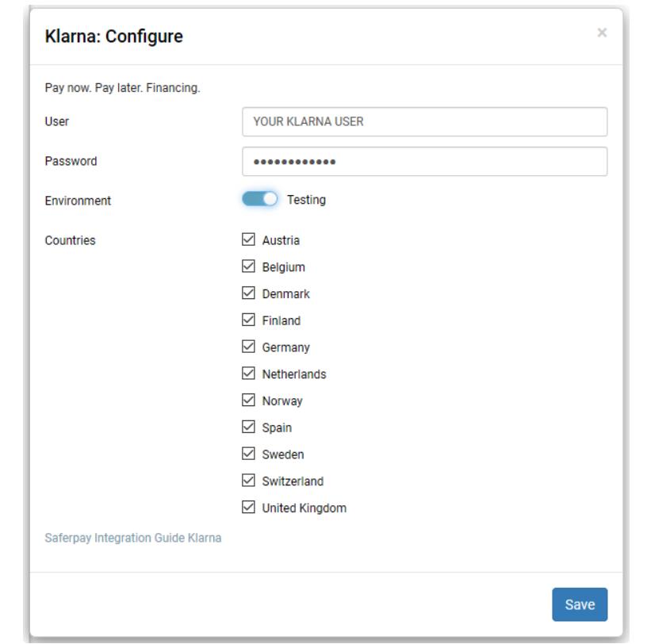Close the Klarna Configure dialog

(x=602, y=33)
